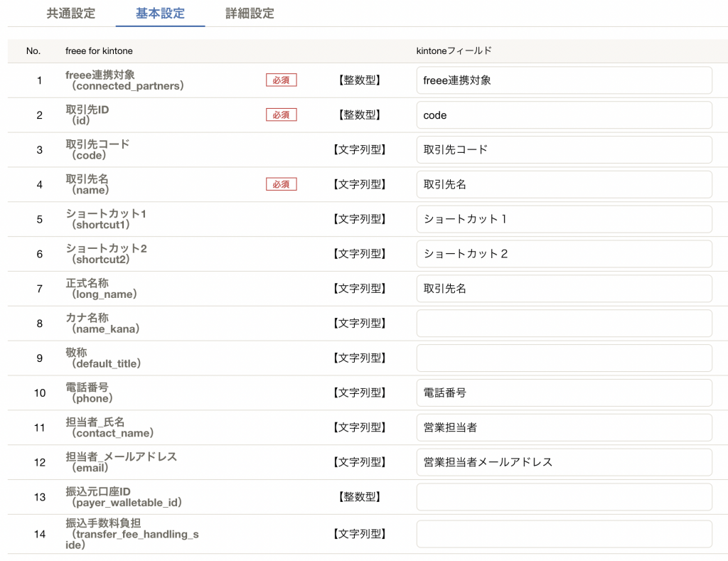
Task: Click the 電話番号 (phone) label
Action: tap(89, 393)
